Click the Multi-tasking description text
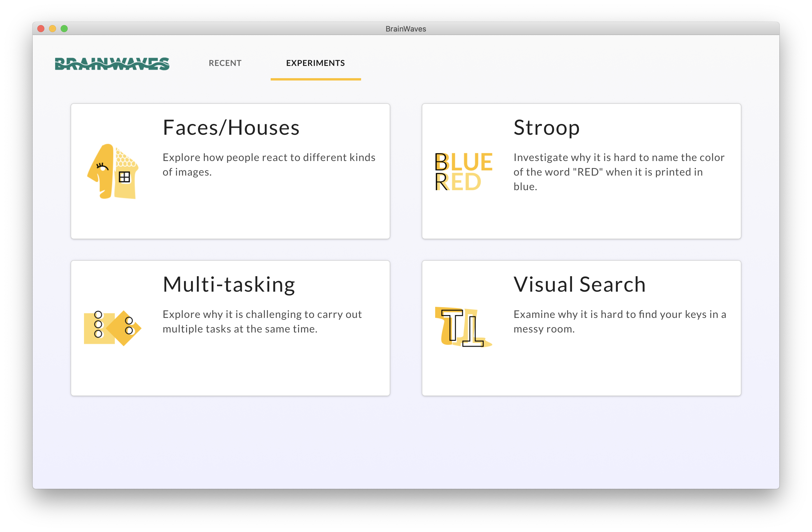This screenshot has width=812, height=532. (x=262, y=321)
